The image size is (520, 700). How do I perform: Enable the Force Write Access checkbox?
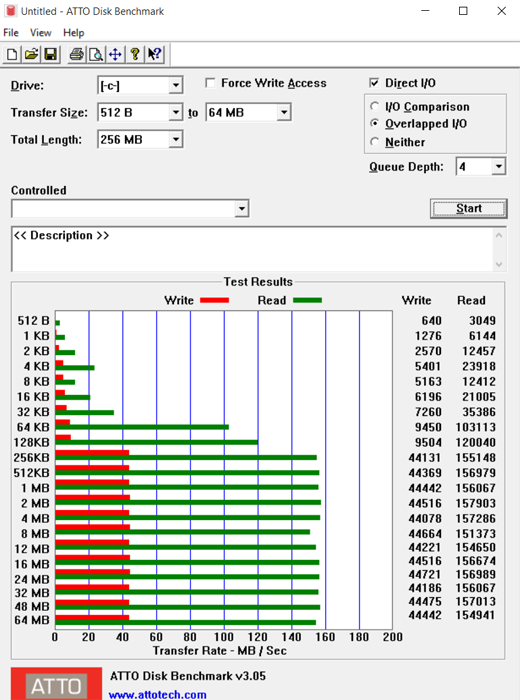point(210,83)
